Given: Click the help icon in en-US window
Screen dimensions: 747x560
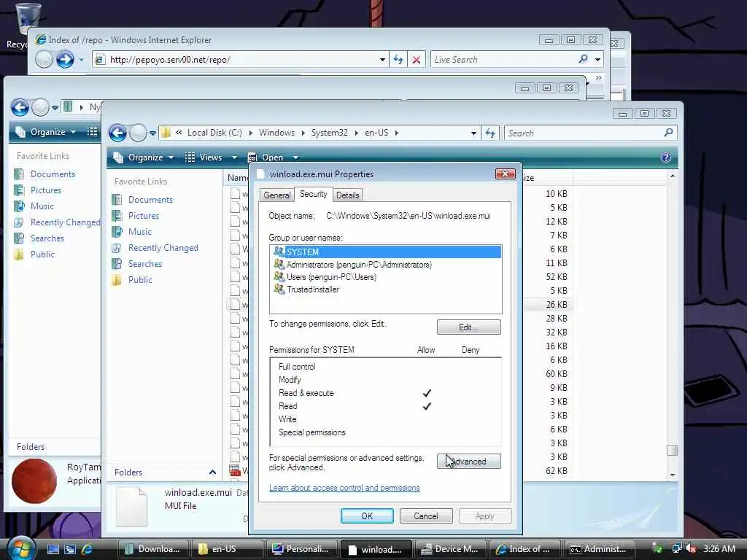Looking at the screenshot, I should coord(665,157).
